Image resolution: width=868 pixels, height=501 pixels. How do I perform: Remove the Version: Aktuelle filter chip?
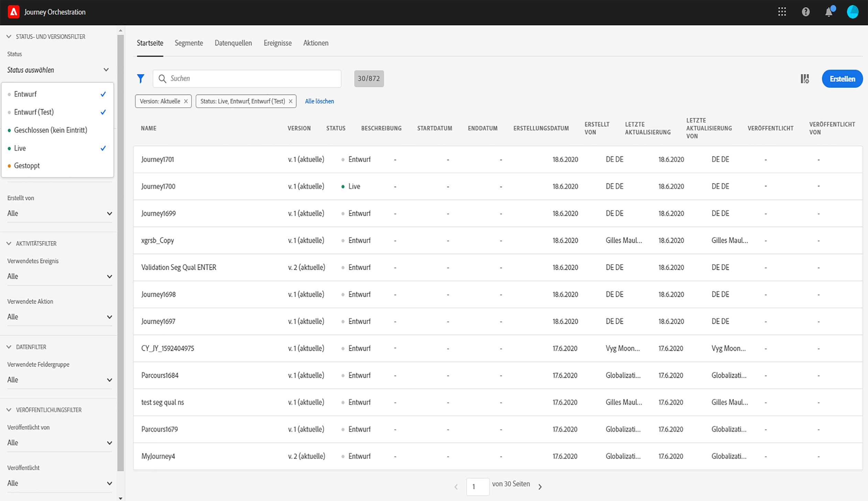186,101
